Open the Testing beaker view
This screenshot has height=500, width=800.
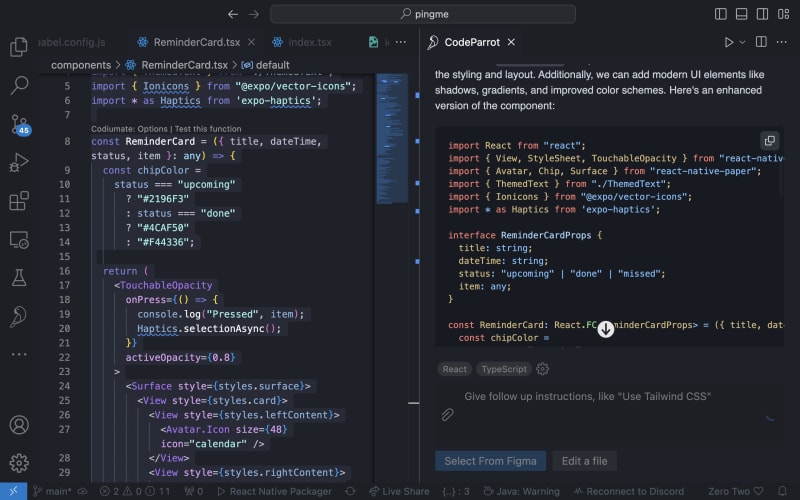[19, 278]
